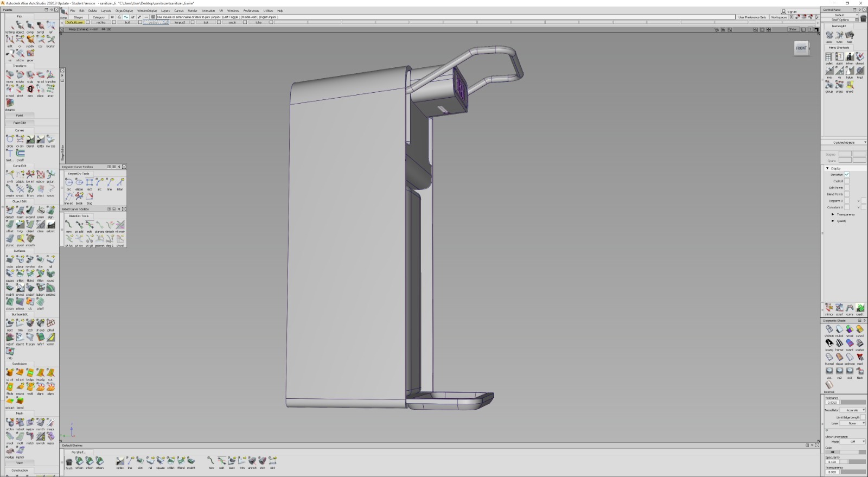Click the Sign In button
This screenshot has height=477, width=868.
point(789,11)
